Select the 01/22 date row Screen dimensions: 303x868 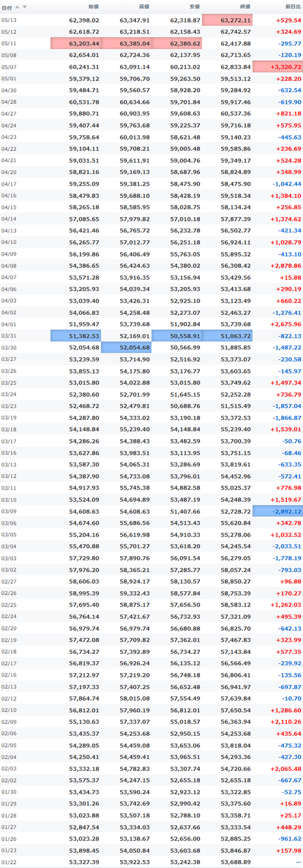(x=151, y=862)
